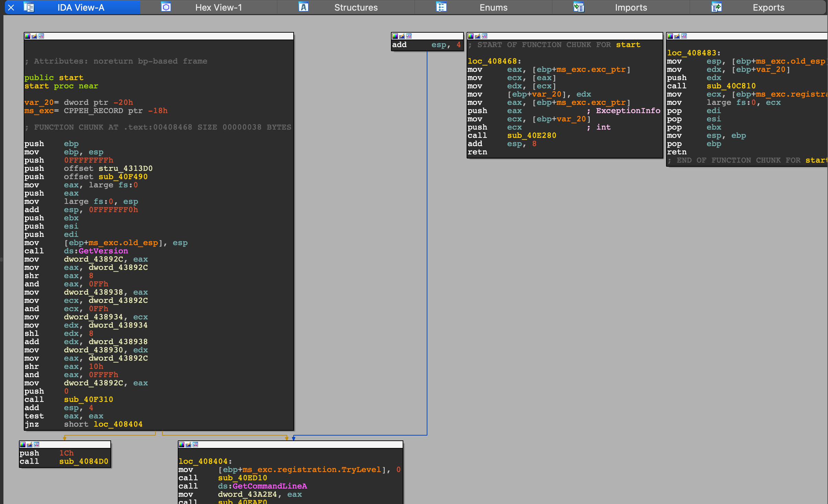Open the Exports tab
The image size is (828, 504).
[x=768, y=8]
